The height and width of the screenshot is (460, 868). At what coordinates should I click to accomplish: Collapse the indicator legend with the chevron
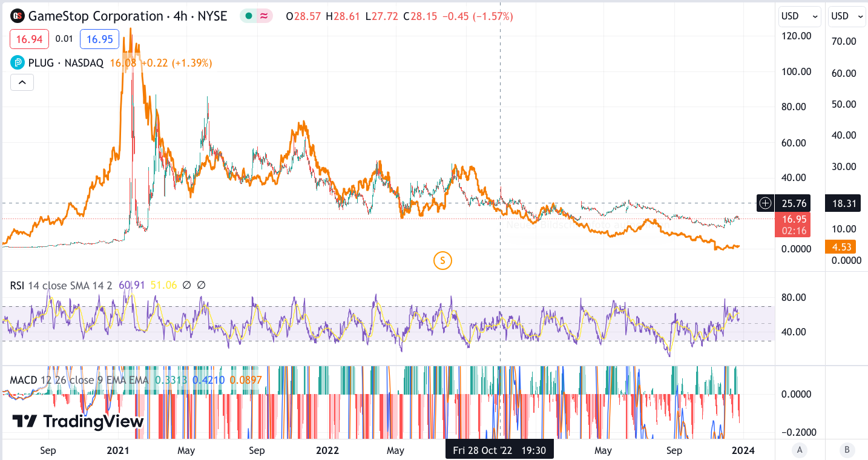(x=22, y=82)
